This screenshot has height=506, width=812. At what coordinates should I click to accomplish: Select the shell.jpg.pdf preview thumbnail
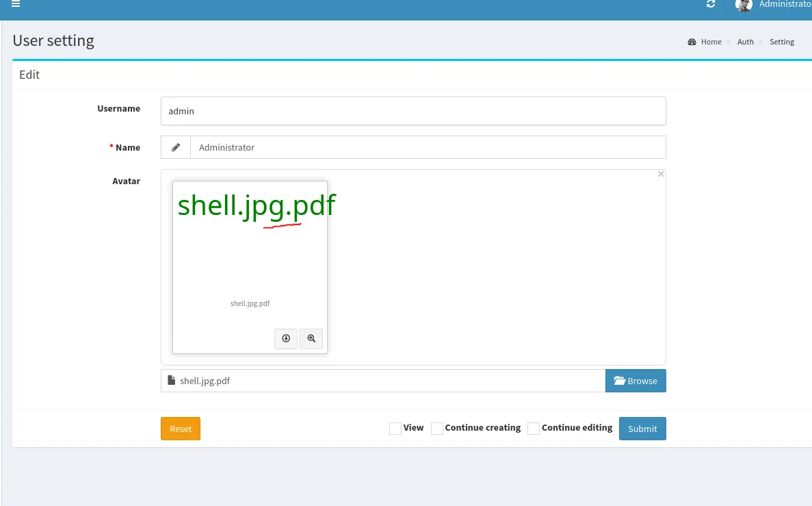click(x=250, y=268)
